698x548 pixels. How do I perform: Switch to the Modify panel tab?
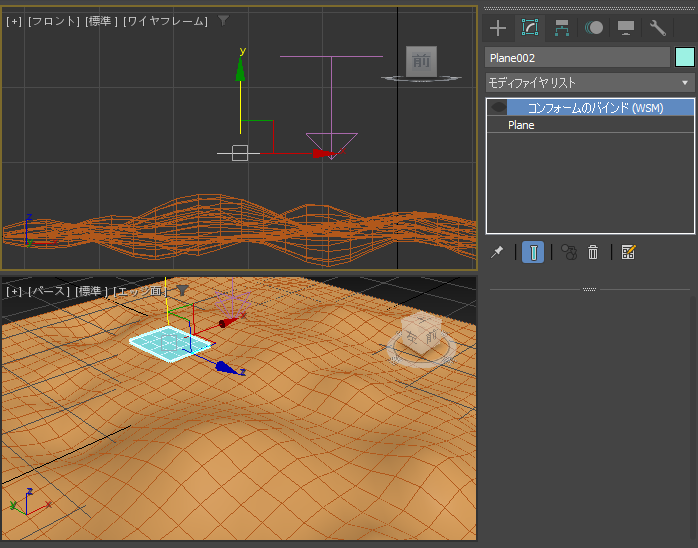click(530, 28)
